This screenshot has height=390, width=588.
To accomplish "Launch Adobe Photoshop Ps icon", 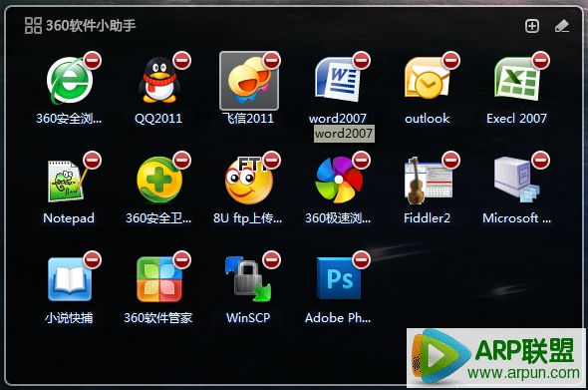I will tap(339, 278).
